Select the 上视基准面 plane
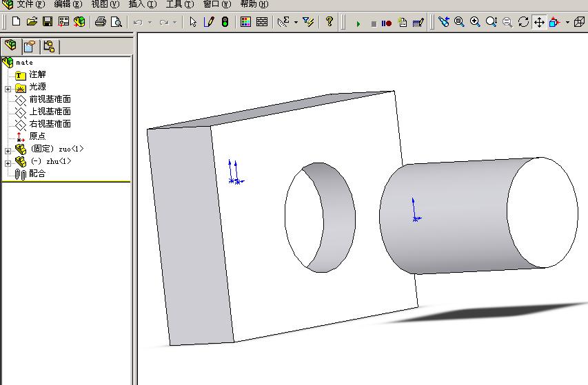The width and height of the screenshot is (588, 385). (x=50, y=112)
